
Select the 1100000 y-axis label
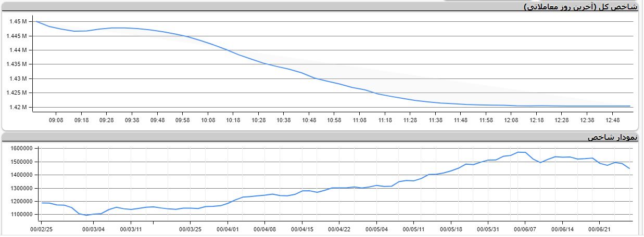pyautogui.click(x=21, y=215)
